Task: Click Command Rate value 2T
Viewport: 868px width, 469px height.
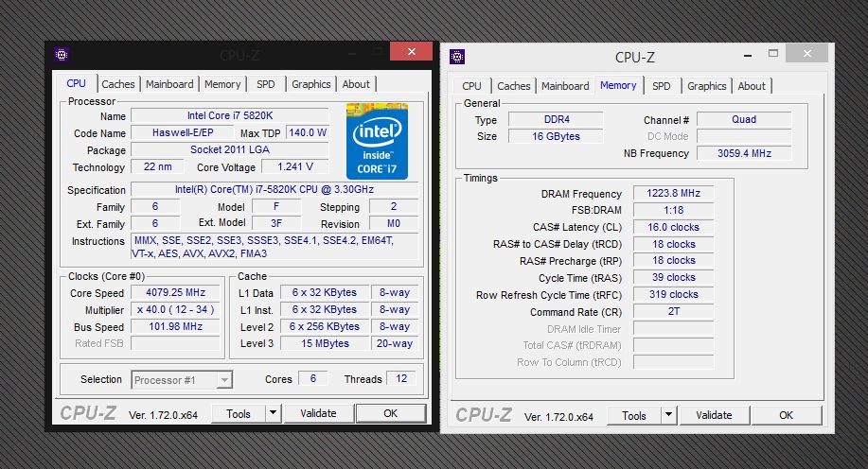Action: (x=673, y=311)
